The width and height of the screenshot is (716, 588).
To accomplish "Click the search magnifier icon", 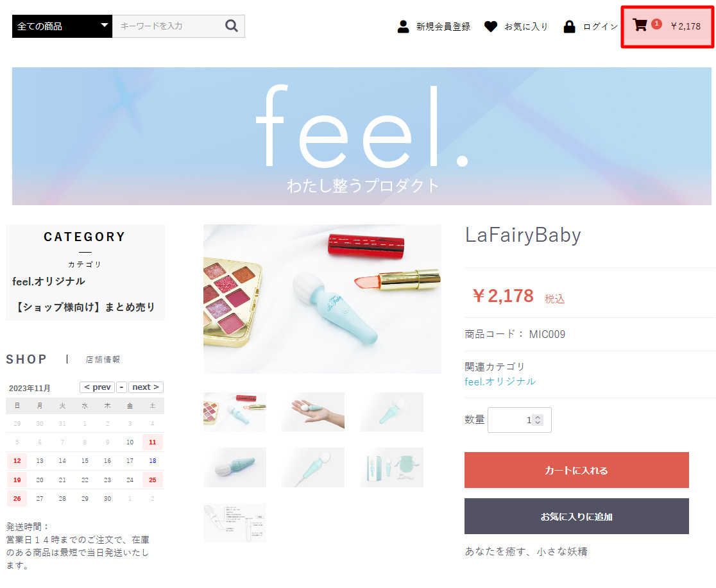I will 232,26.
